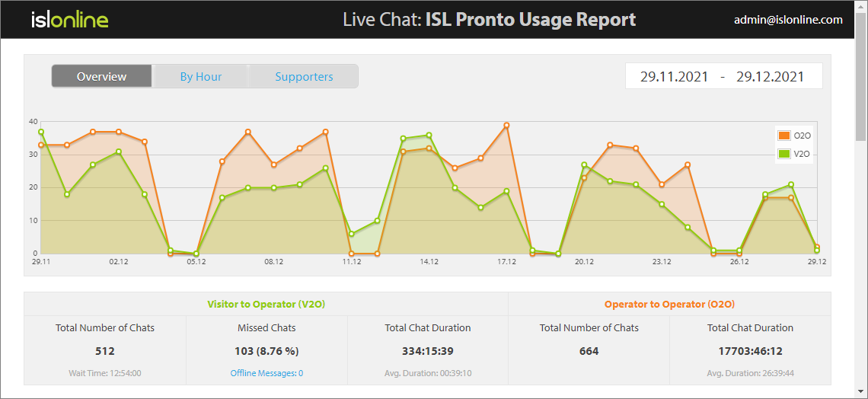Open the Offline Messages link

point(266,373)
